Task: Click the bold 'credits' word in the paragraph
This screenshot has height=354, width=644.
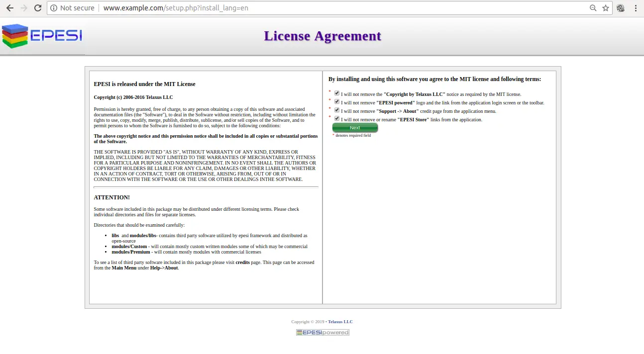Action: pyautogui.click(x=243, y=262)
